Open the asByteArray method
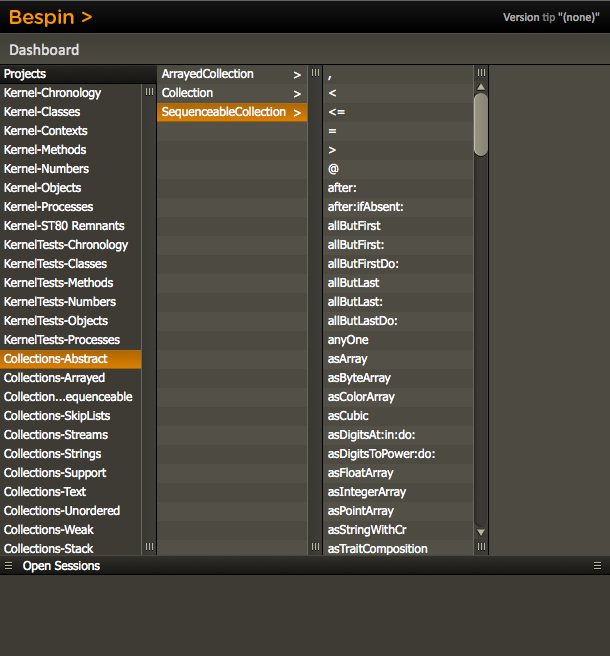The image size is (610, 656). pyautogui.click(x=359, y=378)
